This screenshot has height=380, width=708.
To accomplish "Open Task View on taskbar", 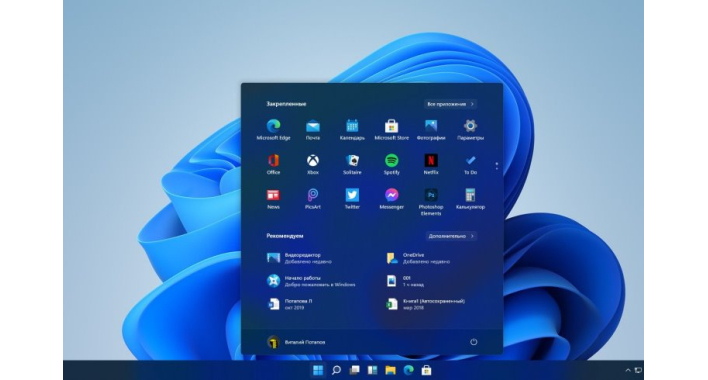I will pyautogui.click(x=354, y=370).
